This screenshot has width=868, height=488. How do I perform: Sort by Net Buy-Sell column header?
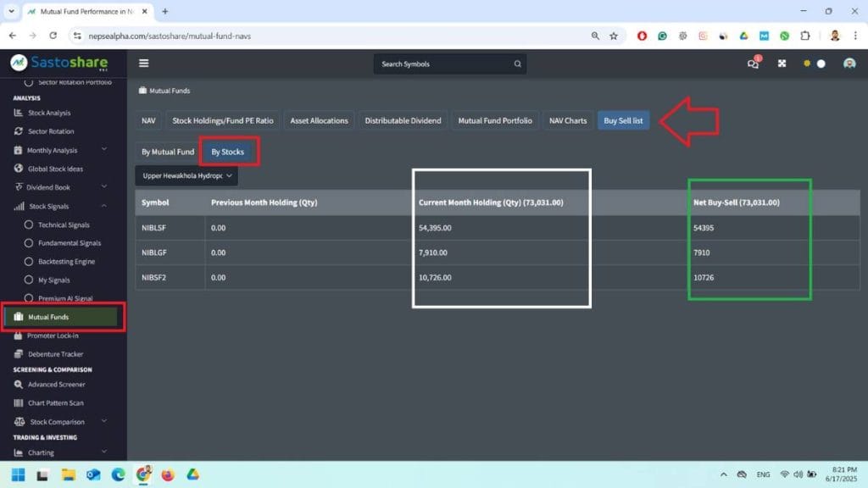point(737,202)
